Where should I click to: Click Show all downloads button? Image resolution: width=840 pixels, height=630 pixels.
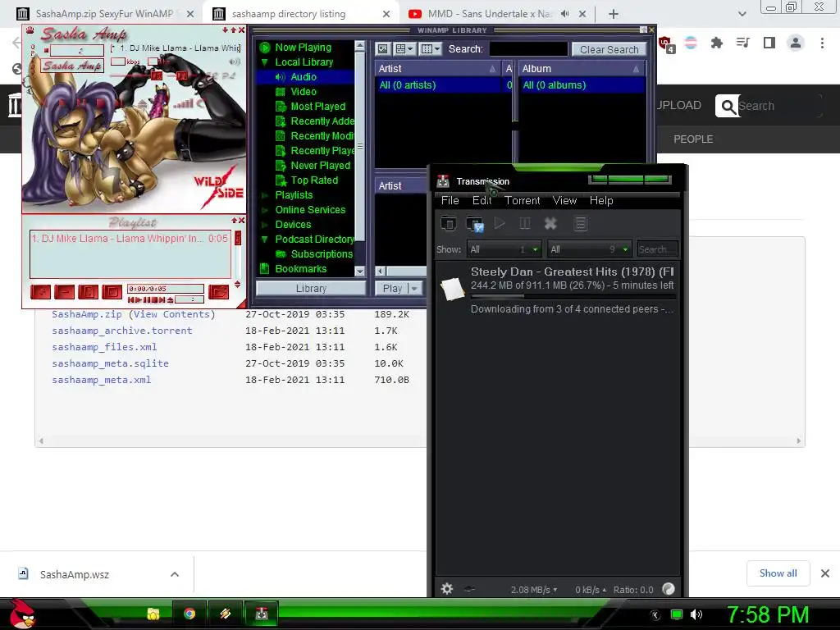tap(778, 573)
